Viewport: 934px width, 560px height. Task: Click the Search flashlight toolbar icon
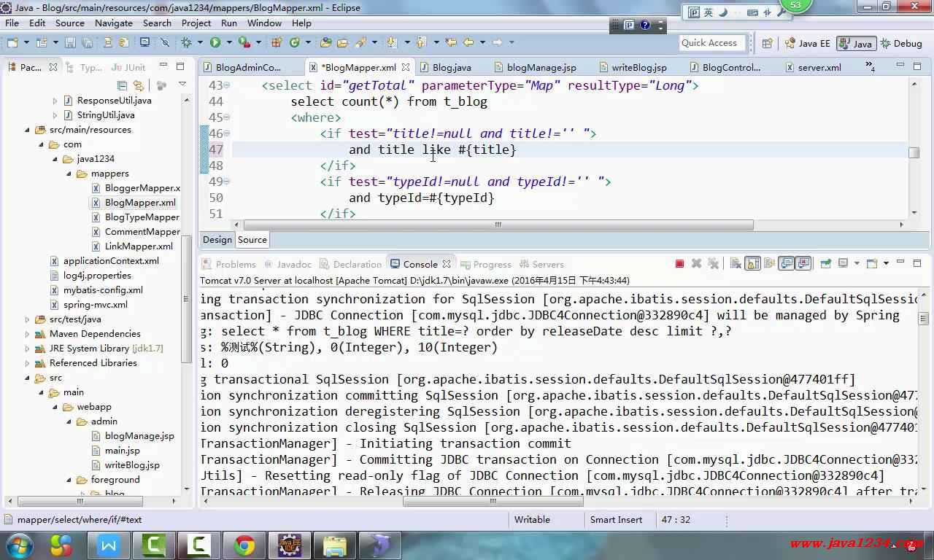(360, 42)
